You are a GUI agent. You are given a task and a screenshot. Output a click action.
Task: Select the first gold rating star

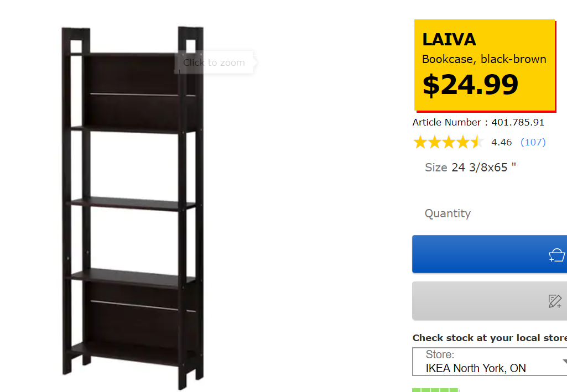click(420, 142)
